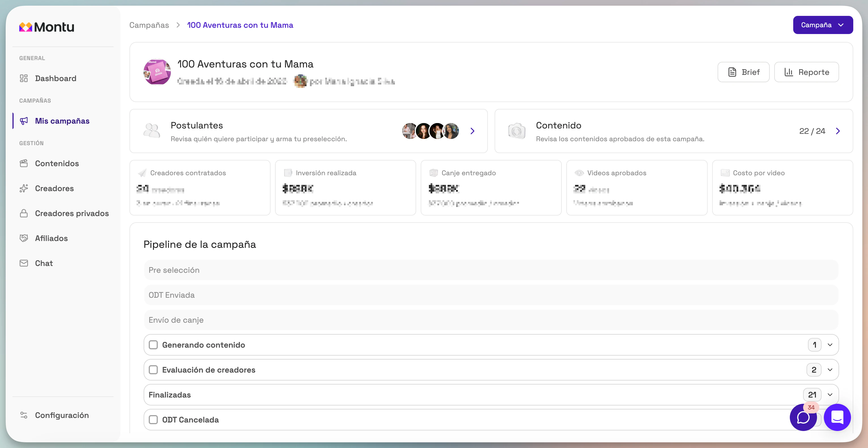Screen dimensions: 868x448
Task: Click the Contenidos clapperboard icon
Action: [24, 163]
